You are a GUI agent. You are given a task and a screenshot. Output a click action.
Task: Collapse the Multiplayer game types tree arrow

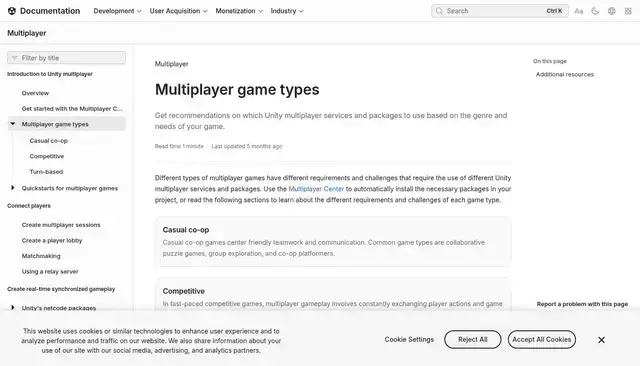[13, 124]
